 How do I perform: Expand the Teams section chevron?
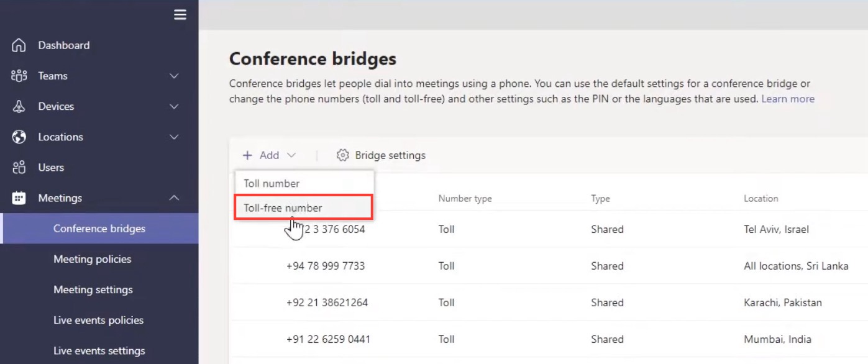pyautogui.click(x=175, y=76)
